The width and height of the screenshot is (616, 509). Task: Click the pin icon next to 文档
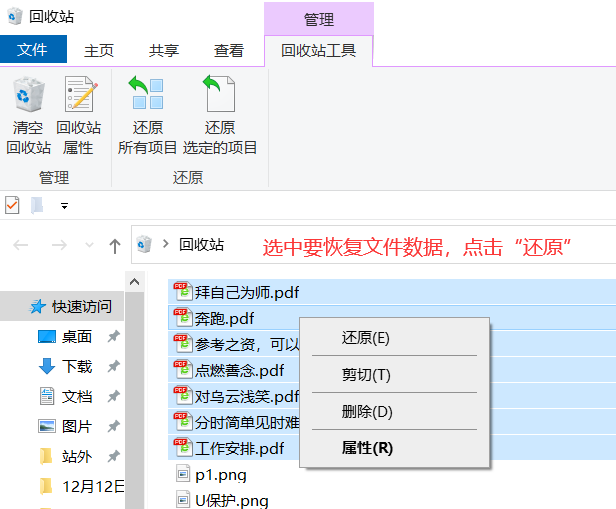114,396
